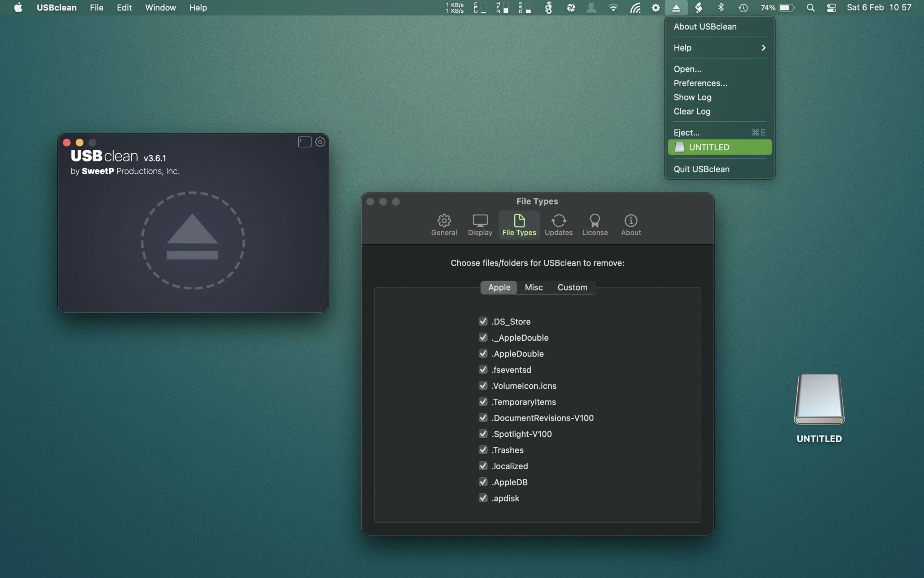This screenshot has width=924, height=578.
Task: Uncheck the .VolumeIcon.icns option
Action: click(483, 385)
